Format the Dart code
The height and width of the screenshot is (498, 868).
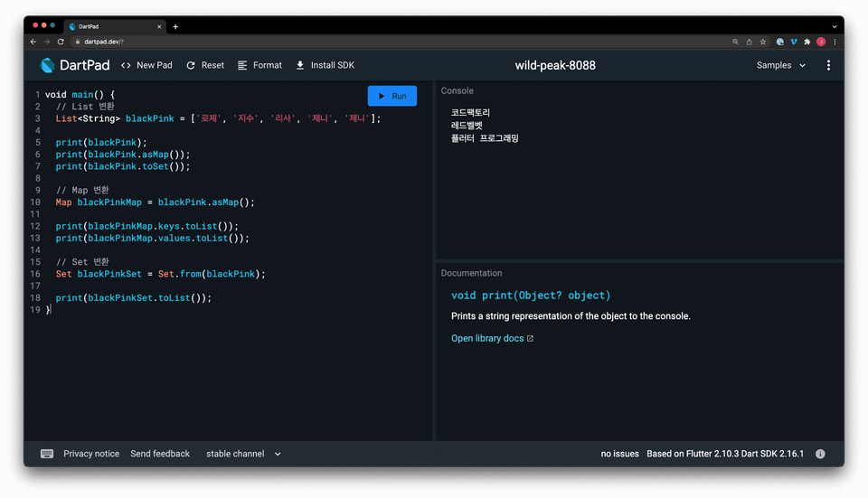[259, 65]
